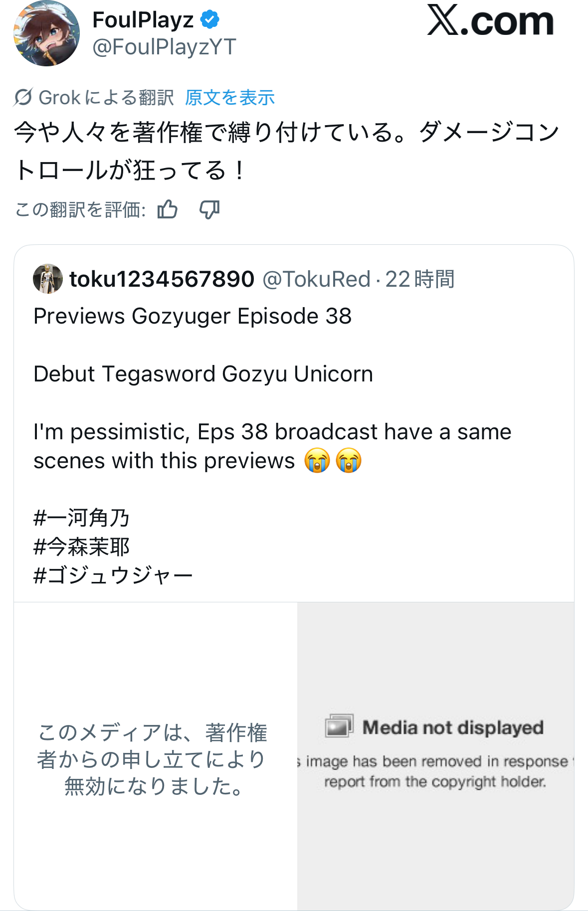This screenshot has height=911, width=588.
Task: Show original text via 原文を表示
Action: point(230,98)
